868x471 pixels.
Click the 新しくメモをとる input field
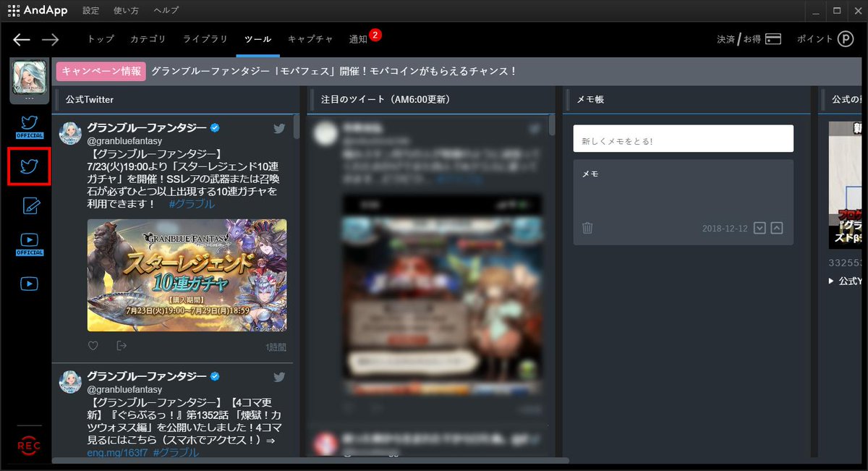[x=683, y=139]
